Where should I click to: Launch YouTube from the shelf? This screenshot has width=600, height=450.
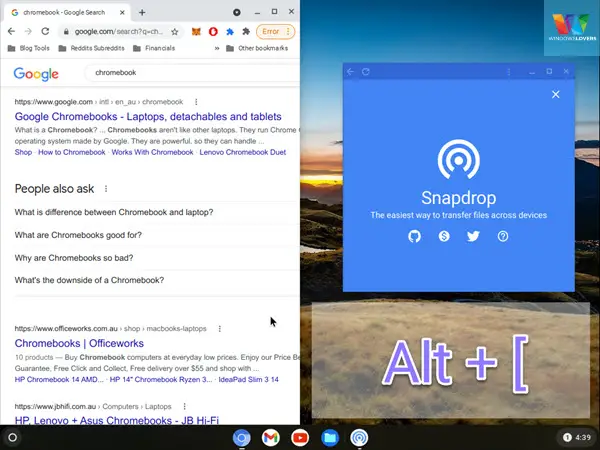[x=300, y=438]
